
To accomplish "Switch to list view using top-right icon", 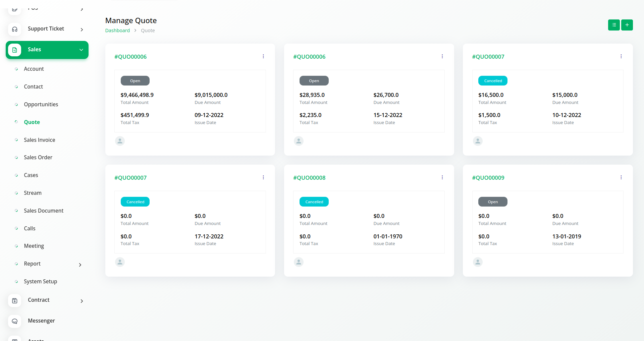I will click(x=613, y=25).
